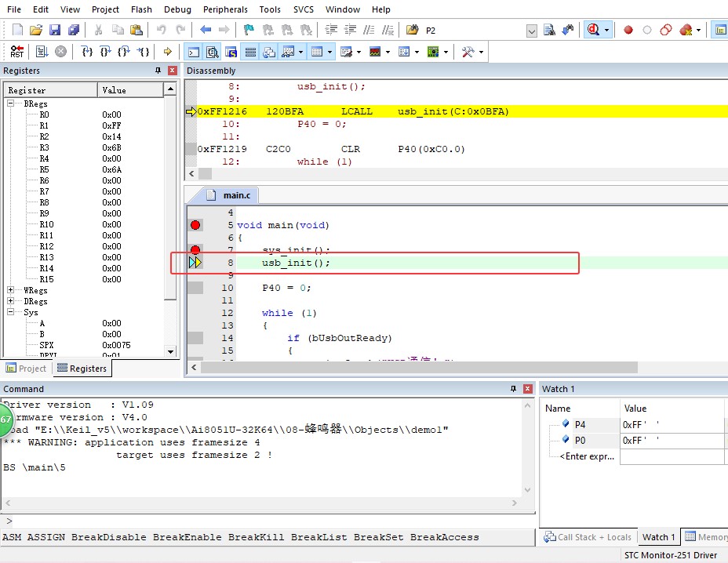Select the main.c editor tab

[231, 195]
